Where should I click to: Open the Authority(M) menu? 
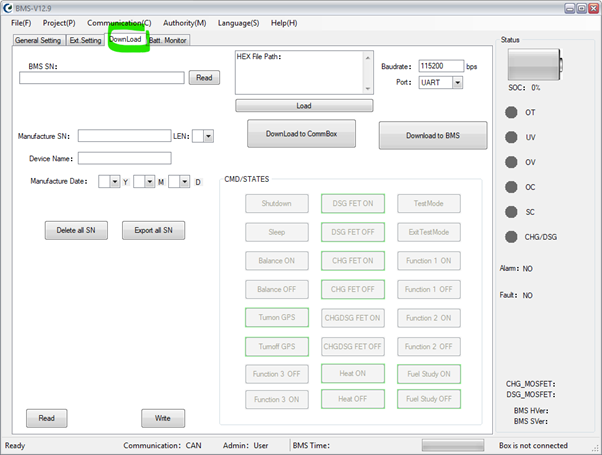[x=185, y=23]
